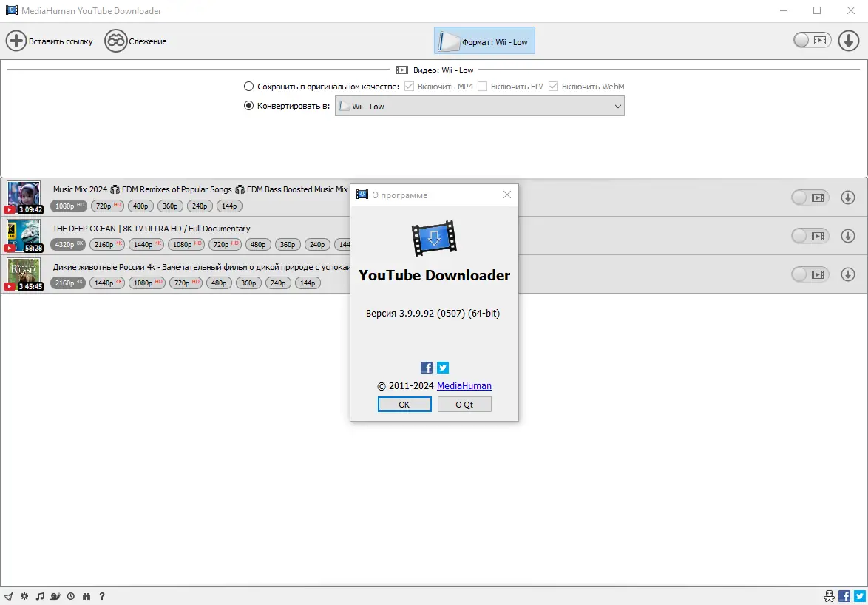Click the Facebook icon in the about dialog

427,368
